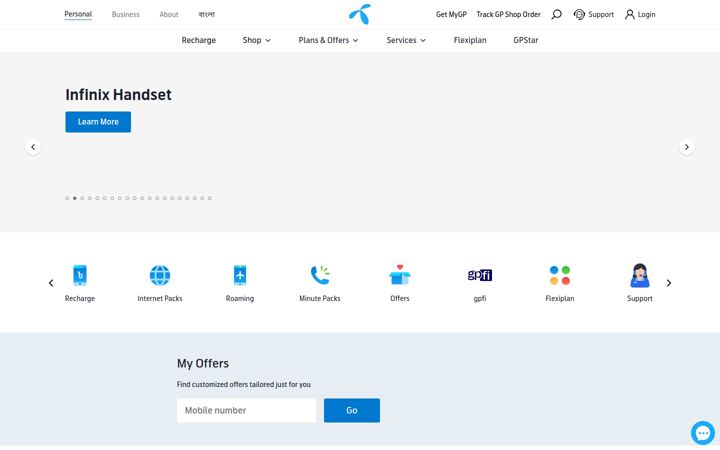Click the Roaming label
This screenshot has width=720, height=450.
240,298
